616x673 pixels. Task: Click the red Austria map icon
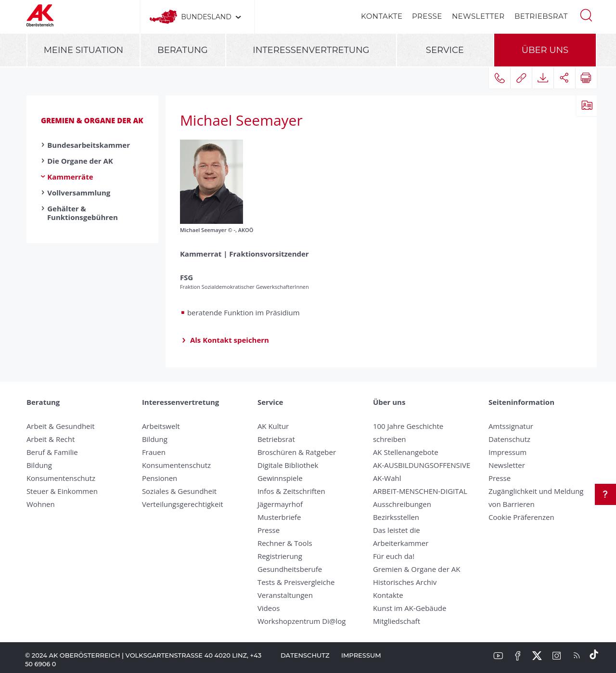163,17
